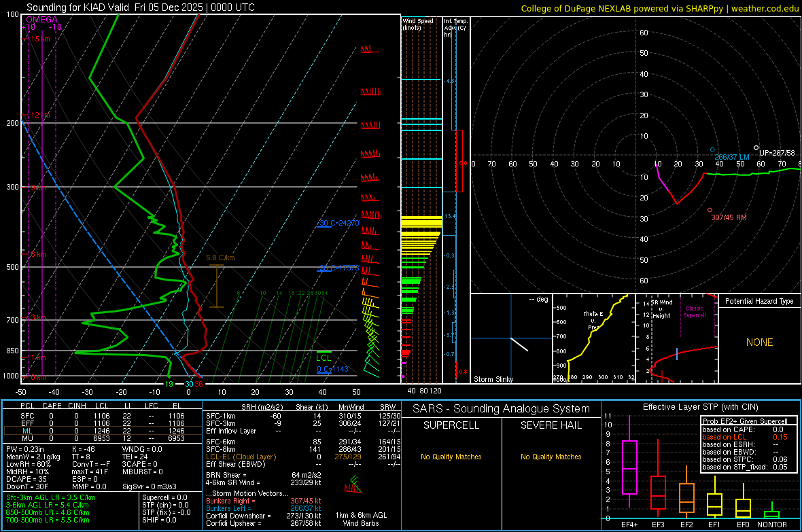Screen dimensions: 802x532
Task: Click the '1km & 6km AGL Wind Barbs' caption
Action: pyautogui.click(x=361, y=519)
